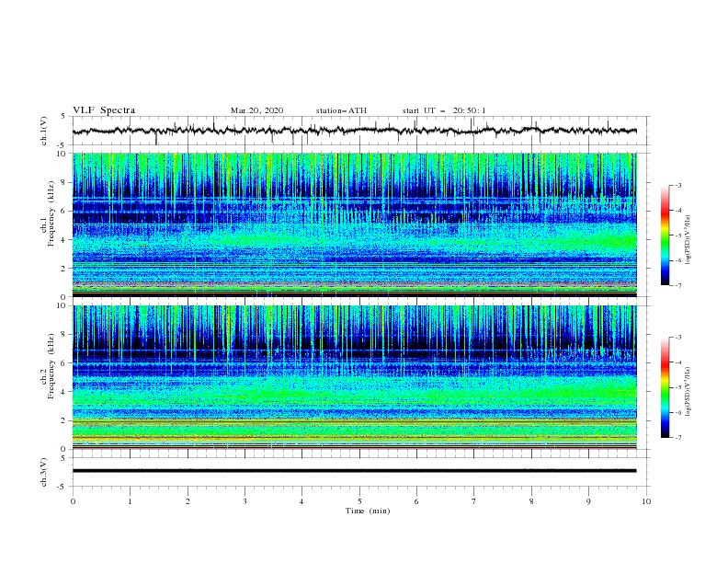Click the ch.2 PSD color scale bar
728x563 pixels.
point(665,387)
